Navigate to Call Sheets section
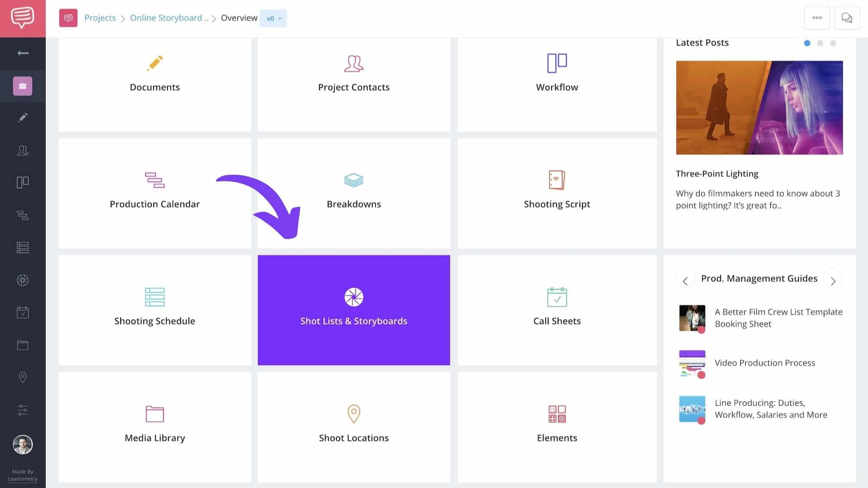868x488 pixels. coord(557,310)
